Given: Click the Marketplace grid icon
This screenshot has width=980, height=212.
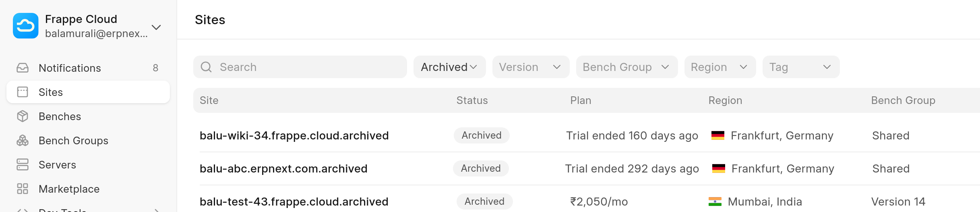Looking at the screenshot, I should [x=23, y=189].
